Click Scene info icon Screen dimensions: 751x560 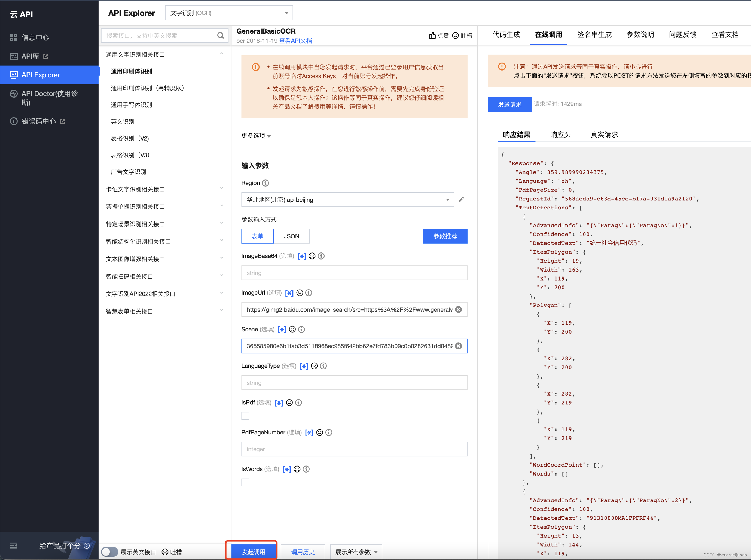point(302,330)
